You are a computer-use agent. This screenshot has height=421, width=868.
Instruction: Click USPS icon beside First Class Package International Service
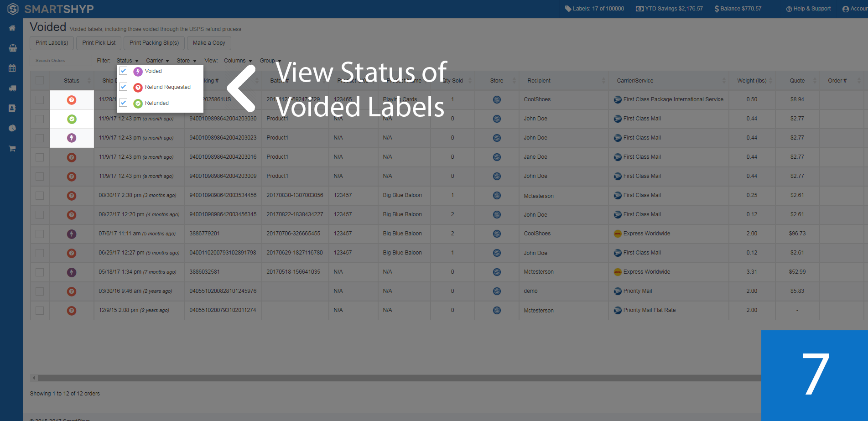pyautogui.click(x=618, y=99)
